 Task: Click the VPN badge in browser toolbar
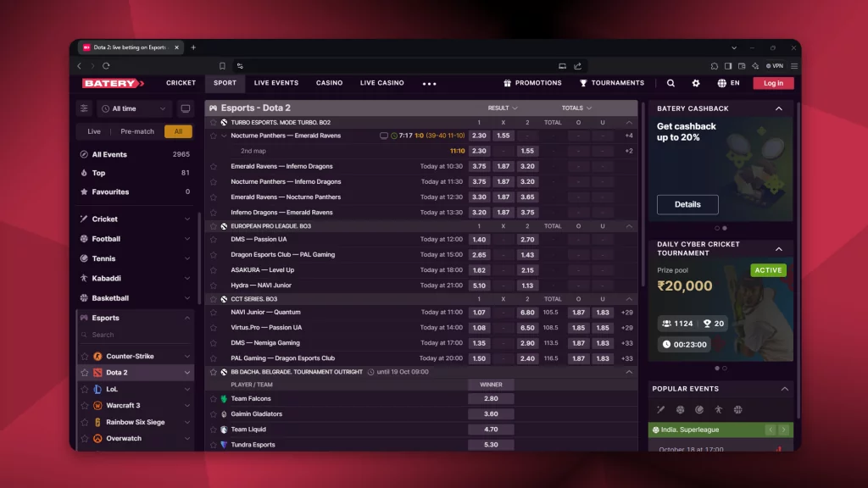(x=775, y=66)
